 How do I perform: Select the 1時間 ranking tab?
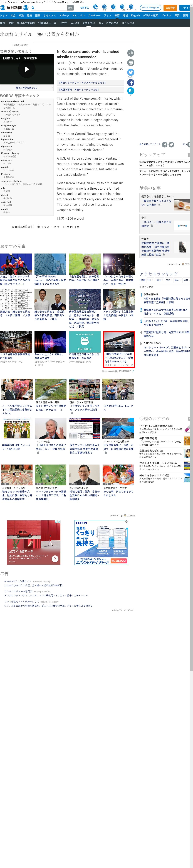pos(142,280)
